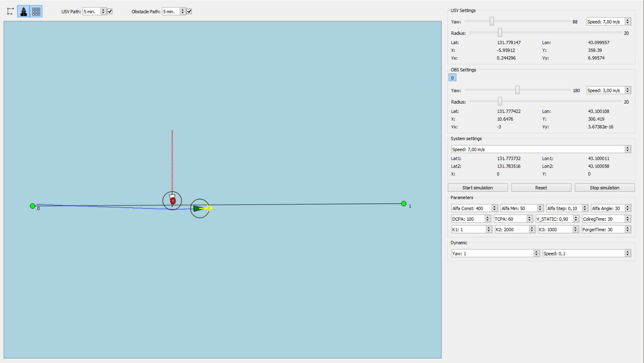Uncheck the USV Path checkbox
The height and width of the screenshot is (363, 644).
(110, 11)
